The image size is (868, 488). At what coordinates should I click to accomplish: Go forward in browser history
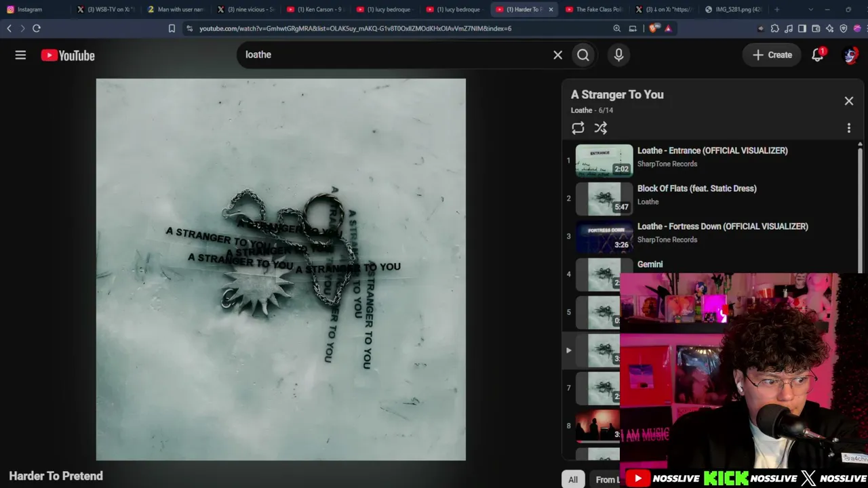(22, 28)
